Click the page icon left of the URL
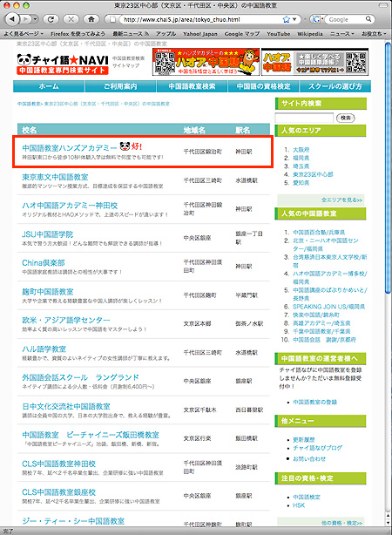 point(112,19)
